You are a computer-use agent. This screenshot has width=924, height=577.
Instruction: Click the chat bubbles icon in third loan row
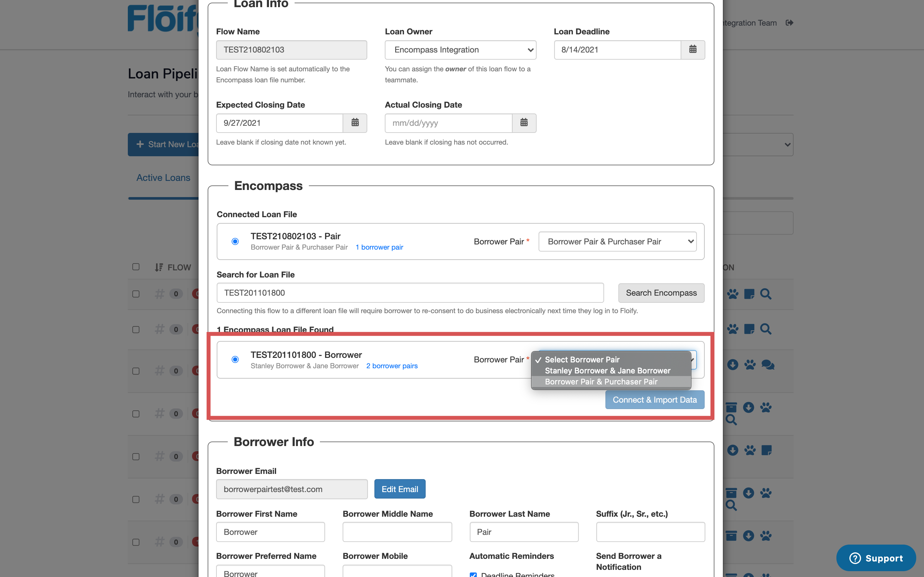click(x=767, y=365)
